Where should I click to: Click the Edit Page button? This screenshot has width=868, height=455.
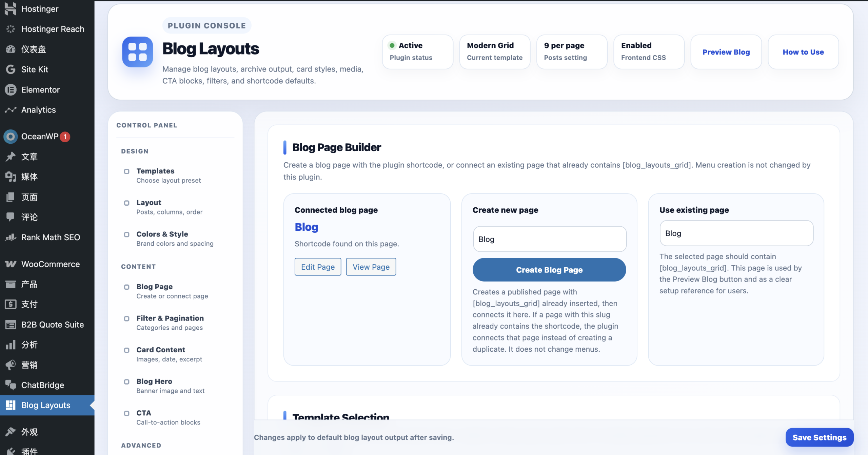(318, 267)
